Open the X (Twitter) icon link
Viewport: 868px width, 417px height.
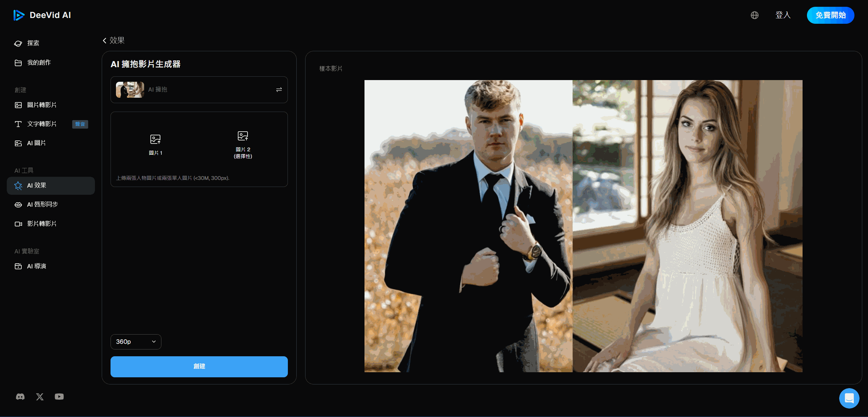point(40,397)
